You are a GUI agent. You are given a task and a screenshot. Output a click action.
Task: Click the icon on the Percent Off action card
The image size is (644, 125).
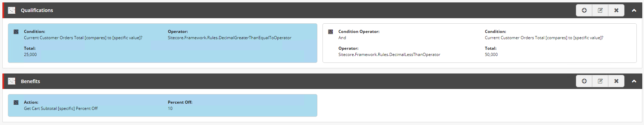16,102
